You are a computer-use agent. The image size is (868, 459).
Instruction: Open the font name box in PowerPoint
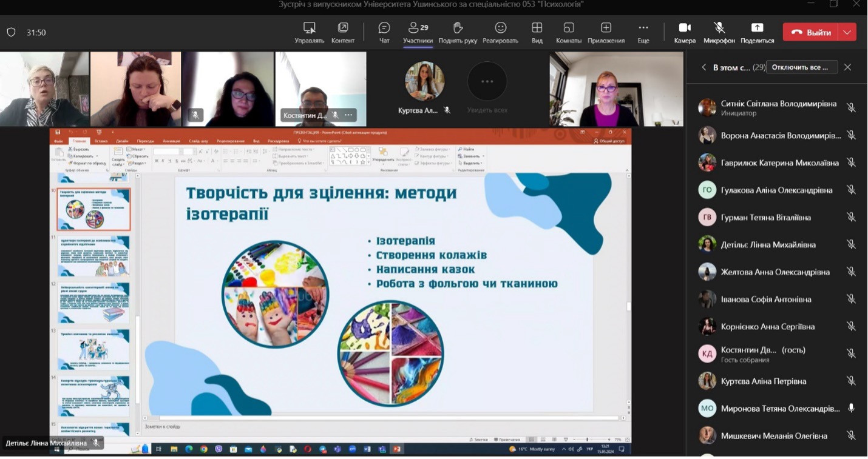[x=167, y=152]
